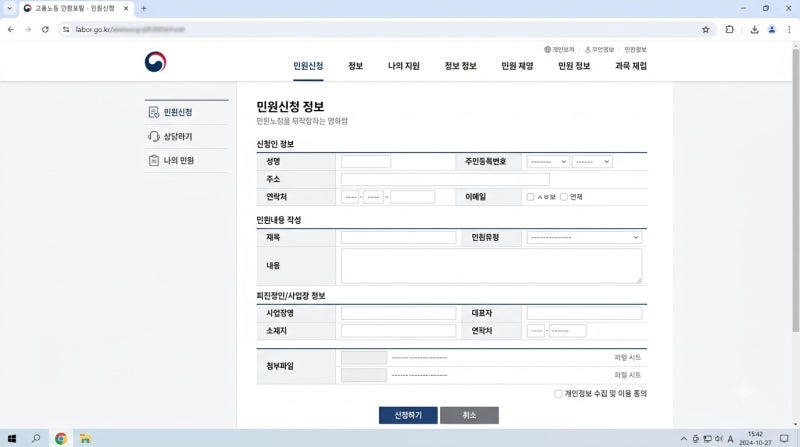Select the last top navigation tab 과룩 체입

tap(631, 66)
